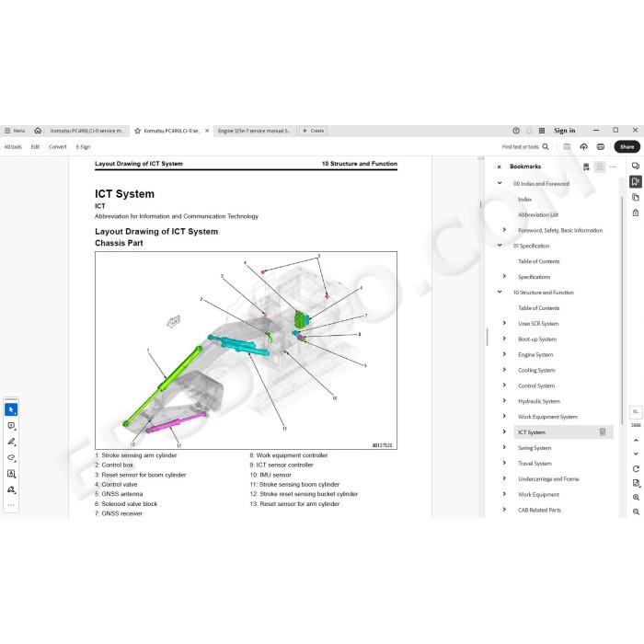
Task: Click the Sign in link
Action: point(564,131)
